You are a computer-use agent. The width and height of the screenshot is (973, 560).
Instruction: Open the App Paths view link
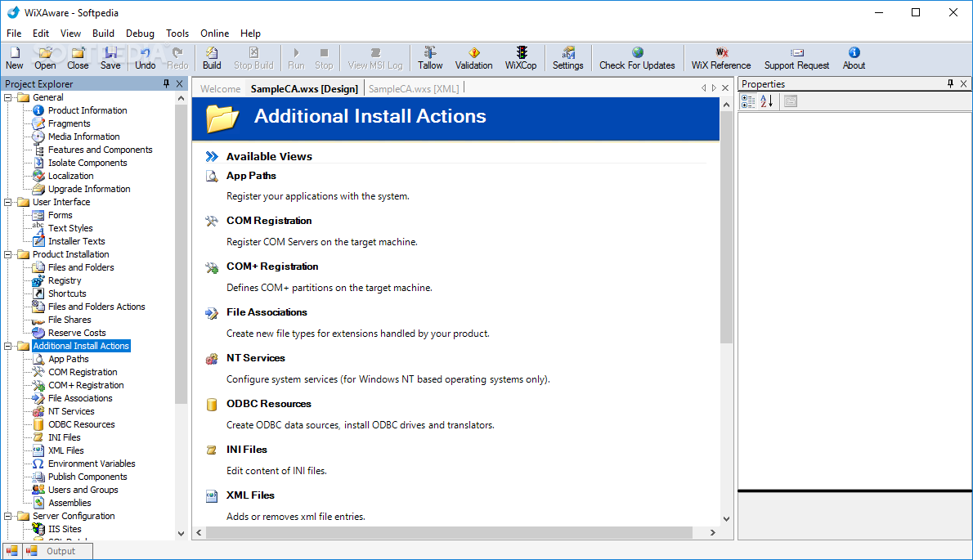point(251,176)
